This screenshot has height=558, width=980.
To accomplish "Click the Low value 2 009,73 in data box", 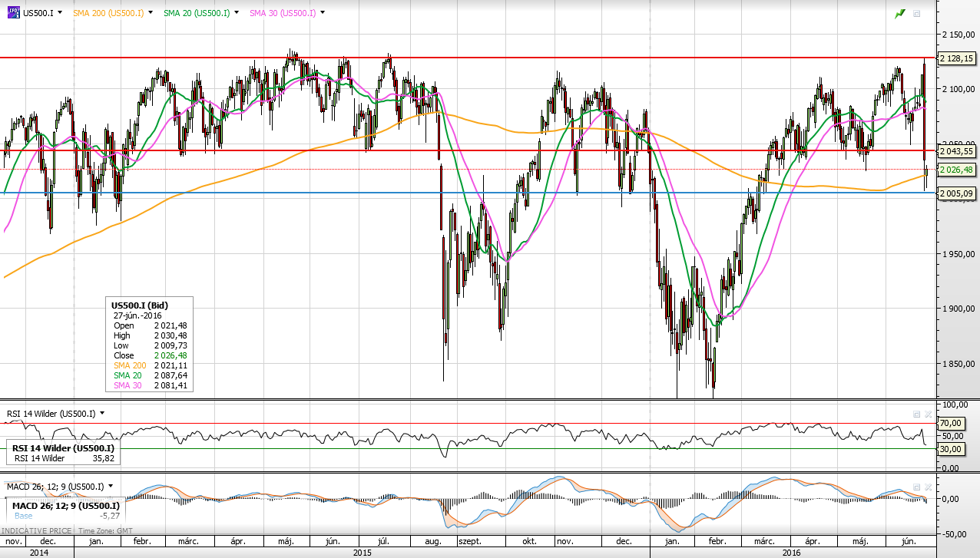I will [x=171, y=345].
